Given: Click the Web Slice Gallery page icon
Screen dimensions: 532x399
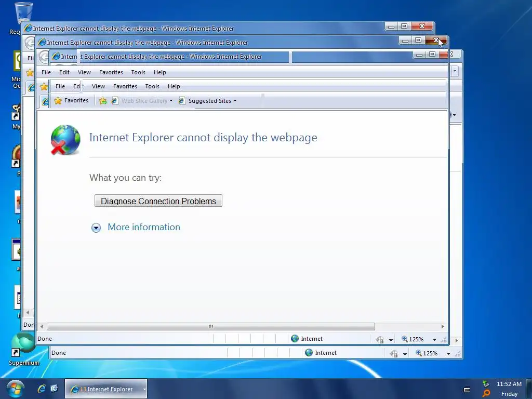Looking at the screenshot, I should (x=115, y=101).
